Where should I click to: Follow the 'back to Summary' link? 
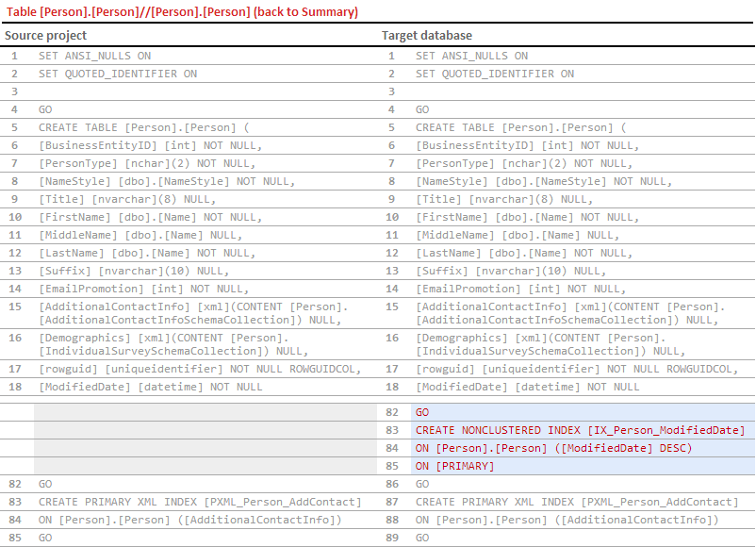coord(307,11)
